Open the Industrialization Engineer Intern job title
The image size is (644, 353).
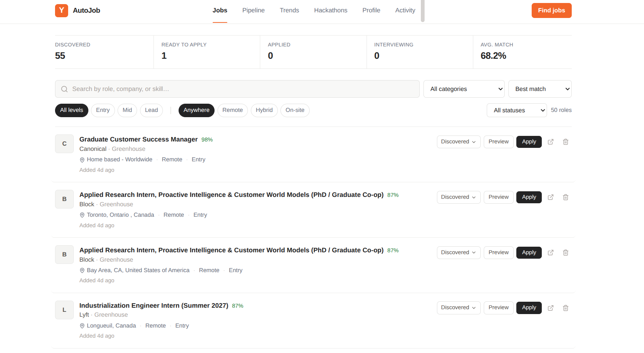(154, 305)
